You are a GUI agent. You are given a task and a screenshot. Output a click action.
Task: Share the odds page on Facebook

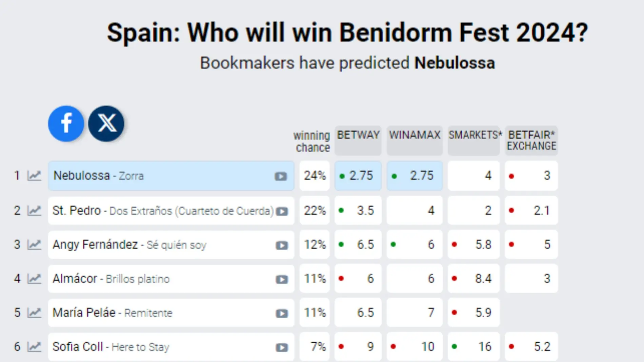coord(66,123)
